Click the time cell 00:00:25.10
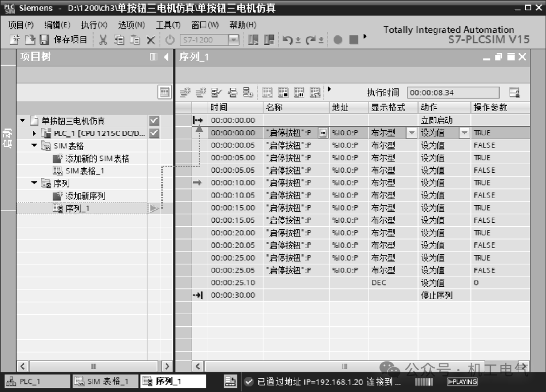 point(236,283)
